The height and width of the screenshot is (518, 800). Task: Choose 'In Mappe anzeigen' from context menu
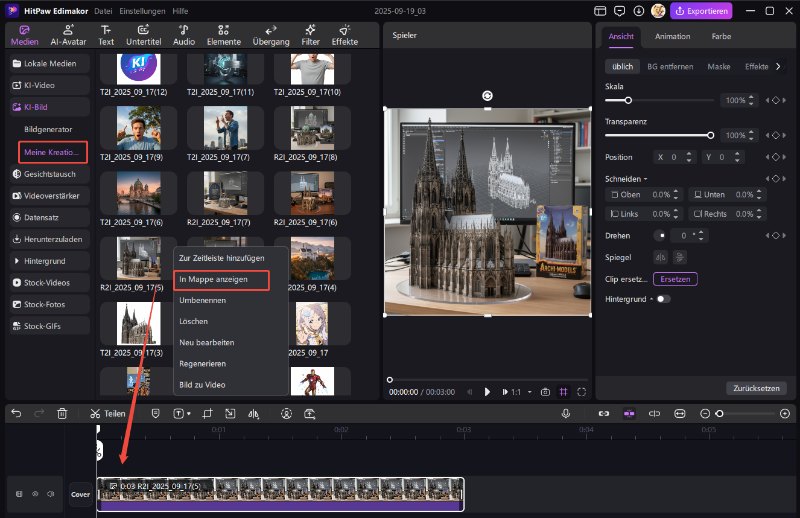(x=221, y=280)
